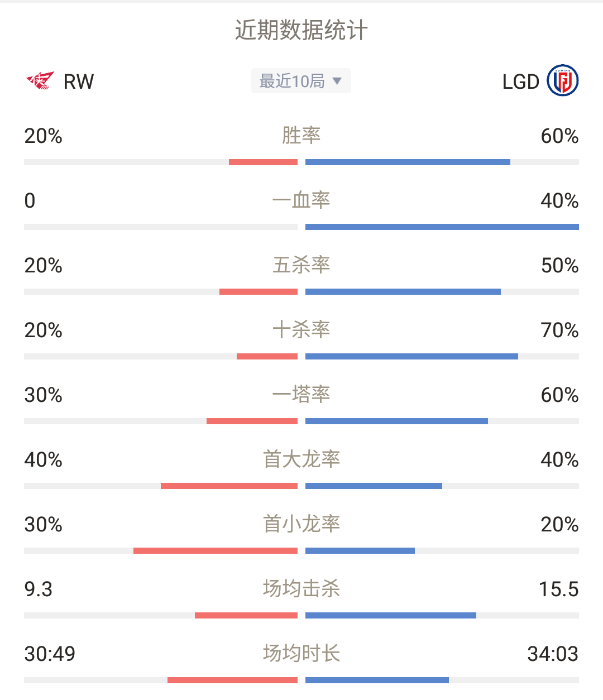Open the RW team logo
Viewport: 603px width, 700px height.
[x=40, y=81]
